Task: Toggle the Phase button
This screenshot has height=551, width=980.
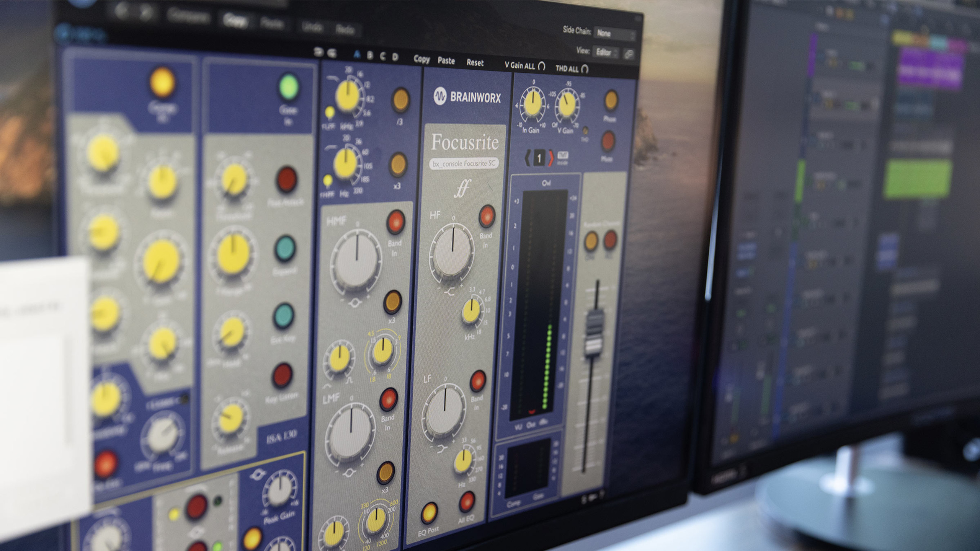Action: tap(611, 100)
